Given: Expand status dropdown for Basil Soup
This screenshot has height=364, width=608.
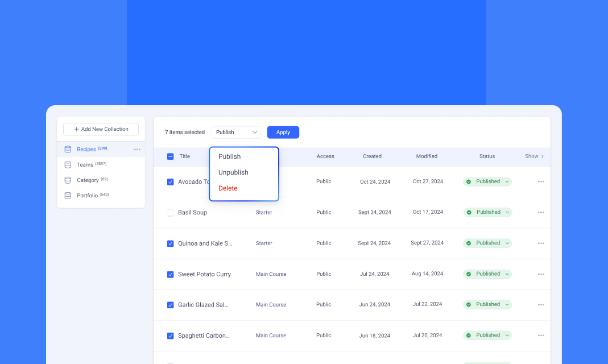Looking at the screenshot, I should [x=507, y=212].
